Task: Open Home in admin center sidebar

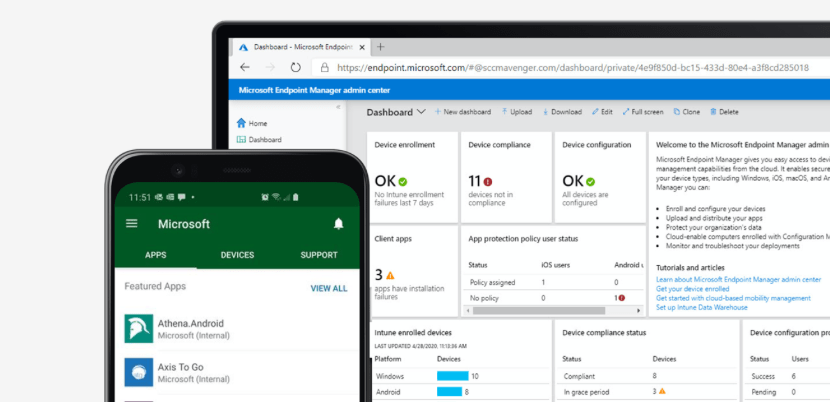Action: coord(251,123)
